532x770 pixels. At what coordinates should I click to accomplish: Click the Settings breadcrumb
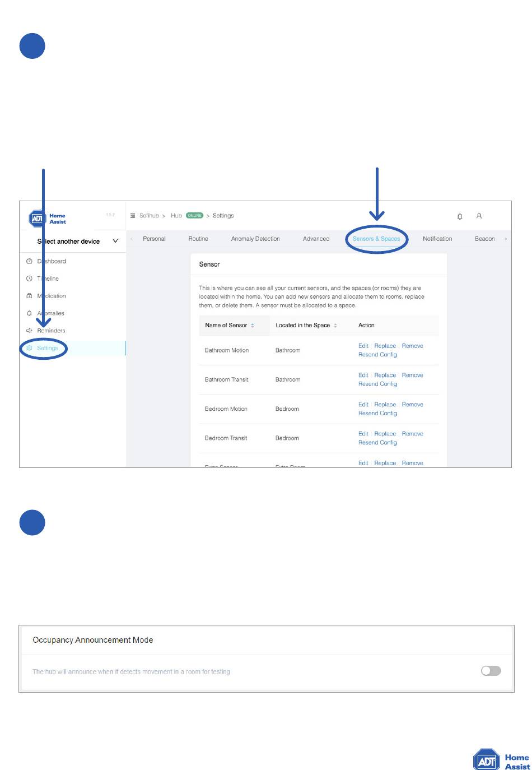223,216
